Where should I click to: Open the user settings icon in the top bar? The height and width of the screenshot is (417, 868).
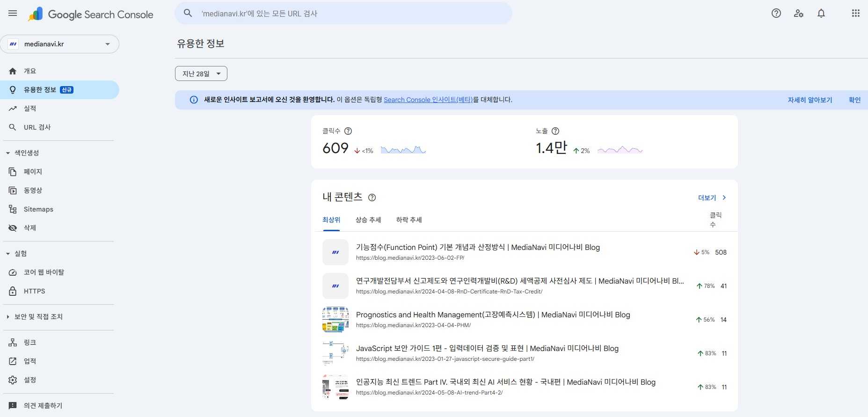[x=799, y=13]
